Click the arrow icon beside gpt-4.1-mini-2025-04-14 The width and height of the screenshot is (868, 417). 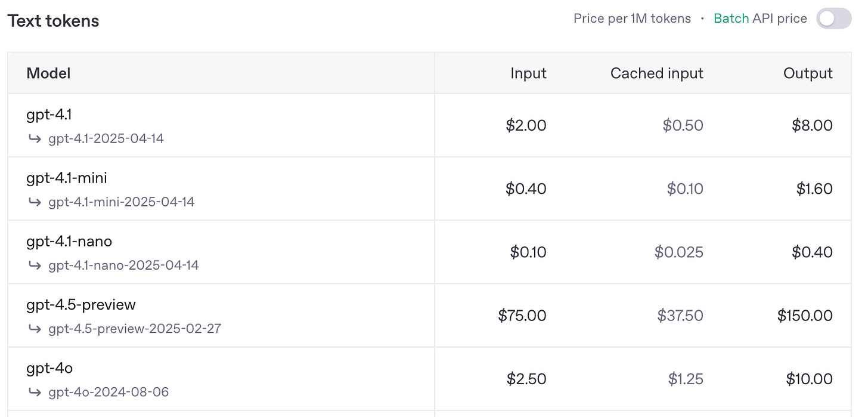click(x=34, y=202)
